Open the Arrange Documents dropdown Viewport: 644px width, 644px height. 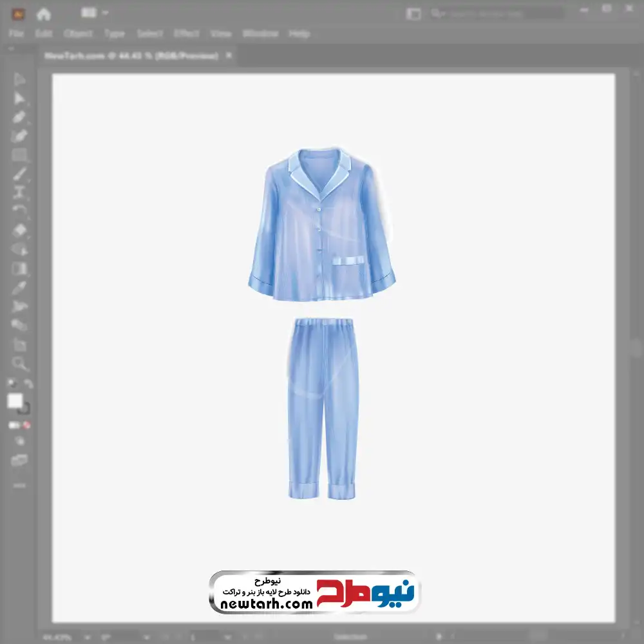[96, 13]
